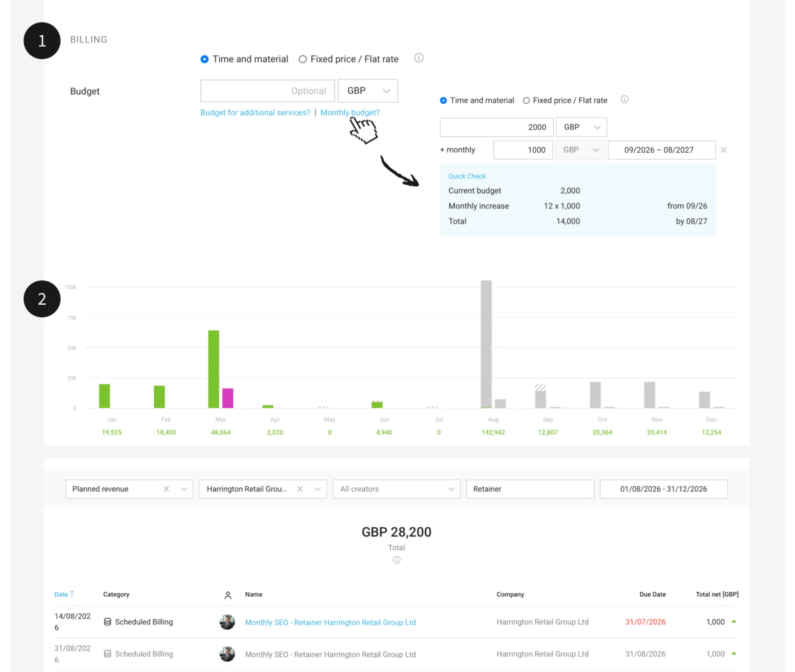Click the avatar on the 14/08/2026 row
Screen dimensions: 795x672
pos(227,622)
